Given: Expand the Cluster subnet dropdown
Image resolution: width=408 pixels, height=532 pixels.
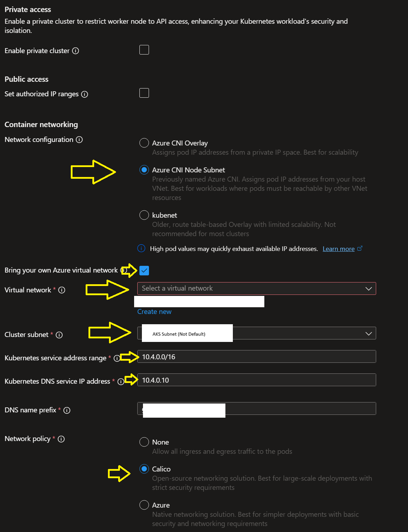Looking at the screenshot, I should [x=368, y=333].
